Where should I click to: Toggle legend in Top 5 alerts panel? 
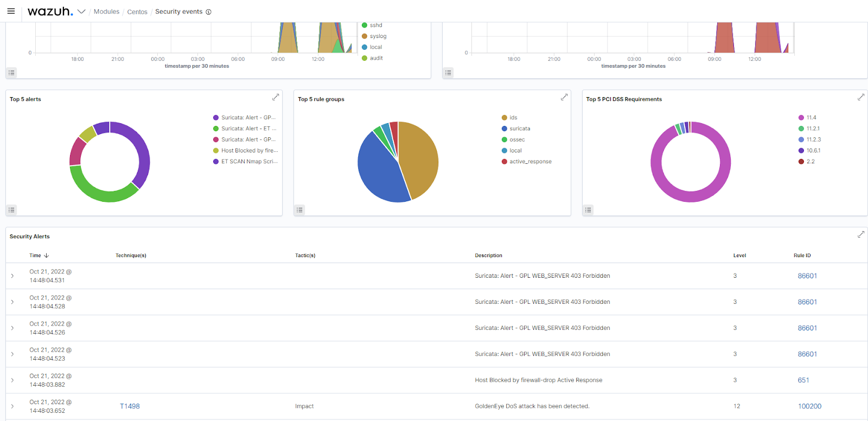click(11, 209)
